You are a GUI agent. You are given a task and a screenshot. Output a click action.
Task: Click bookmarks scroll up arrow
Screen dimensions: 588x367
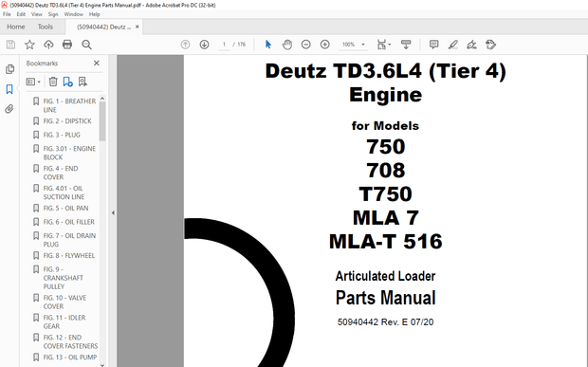point(102,99)
